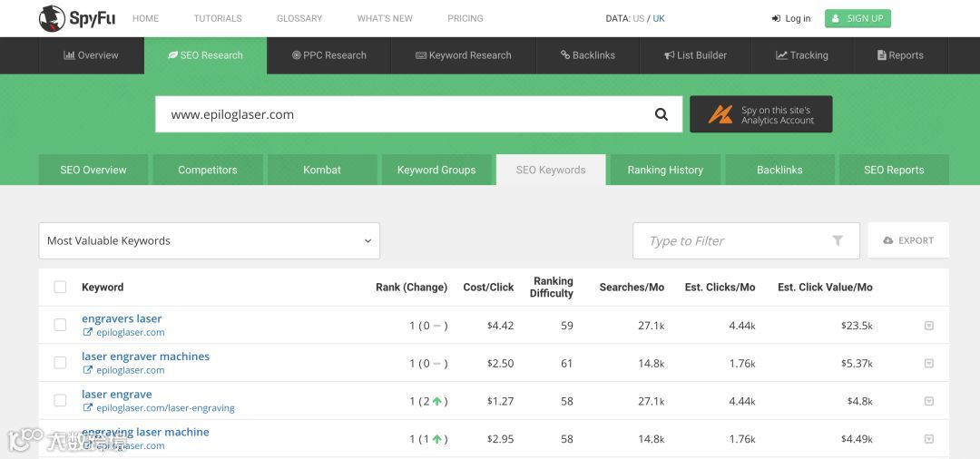The image size is (980, 459).
Task: Expand options for engravers laser row
Action: coord(929,326)
